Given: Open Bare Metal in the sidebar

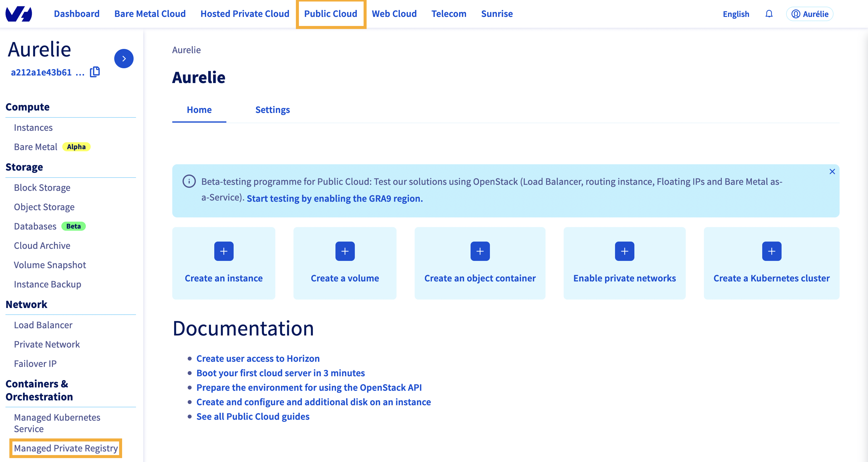Looking at the screenshot, I should coord(36,147).
